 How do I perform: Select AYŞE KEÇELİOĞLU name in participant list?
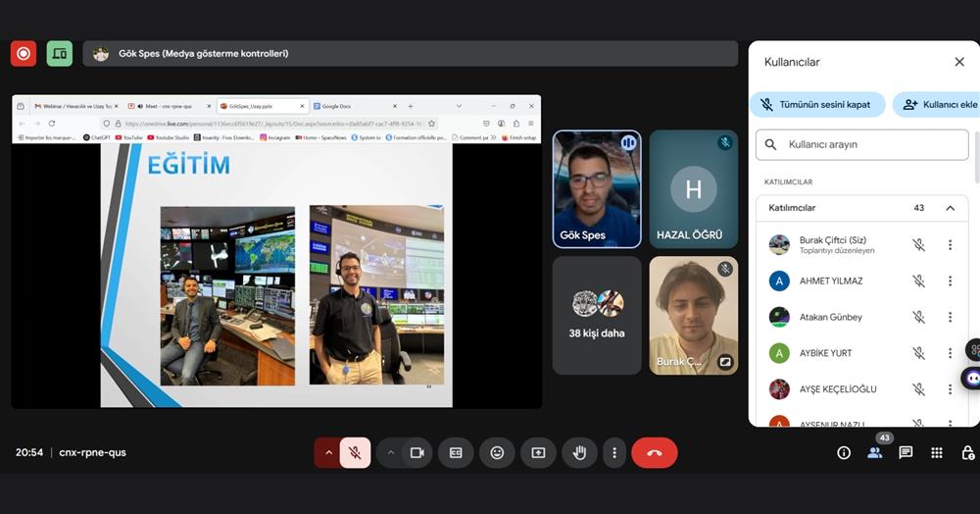[838, 389]
